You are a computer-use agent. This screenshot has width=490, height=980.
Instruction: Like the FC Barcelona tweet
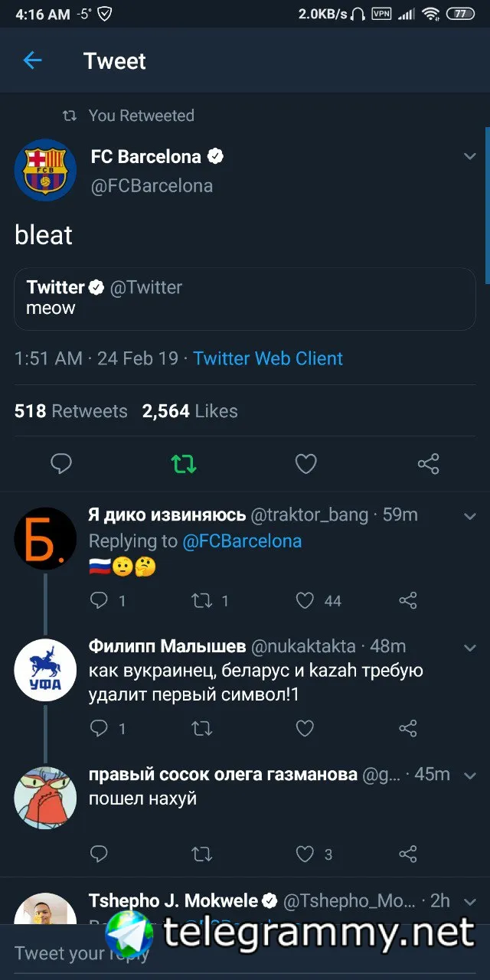pos(306,463)
